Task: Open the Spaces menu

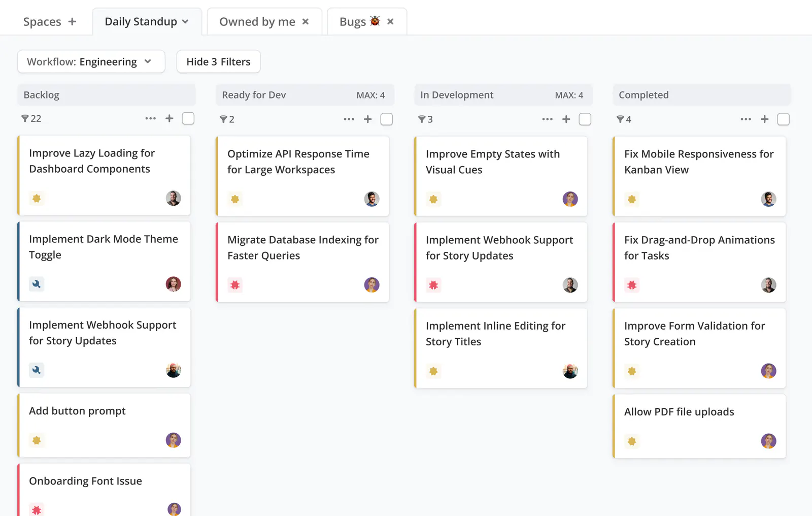Action: pos(42,21)
